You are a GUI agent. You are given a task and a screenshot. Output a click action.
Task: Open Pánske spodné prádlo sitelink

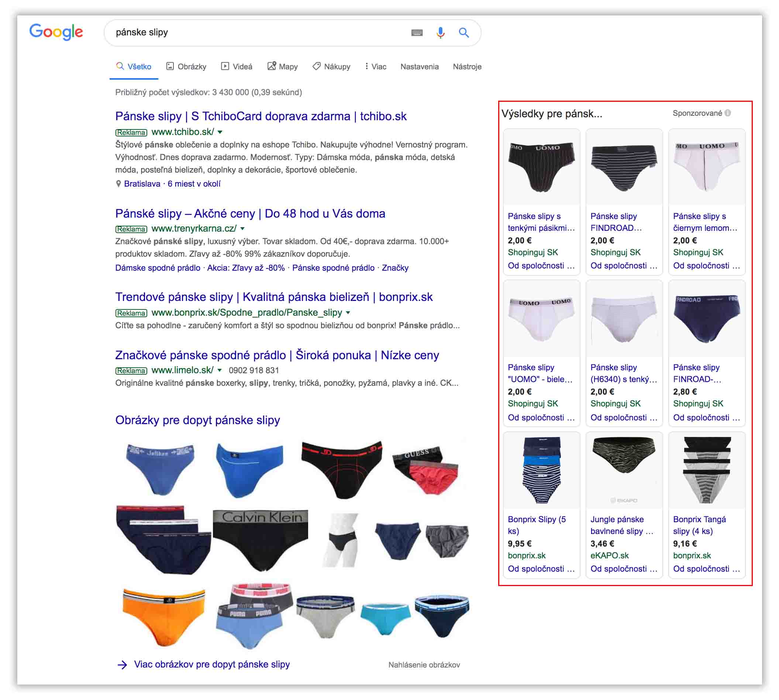[333, 268]
